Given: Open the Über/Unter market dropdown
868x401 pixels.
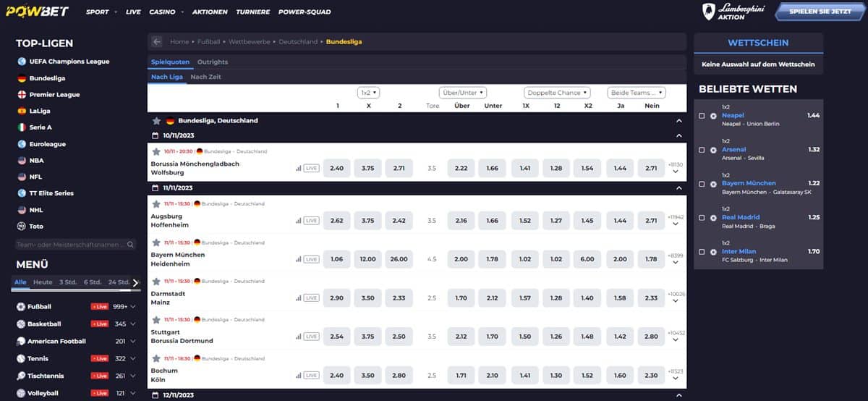Looking at the screenshot, I should click(462, 93).
